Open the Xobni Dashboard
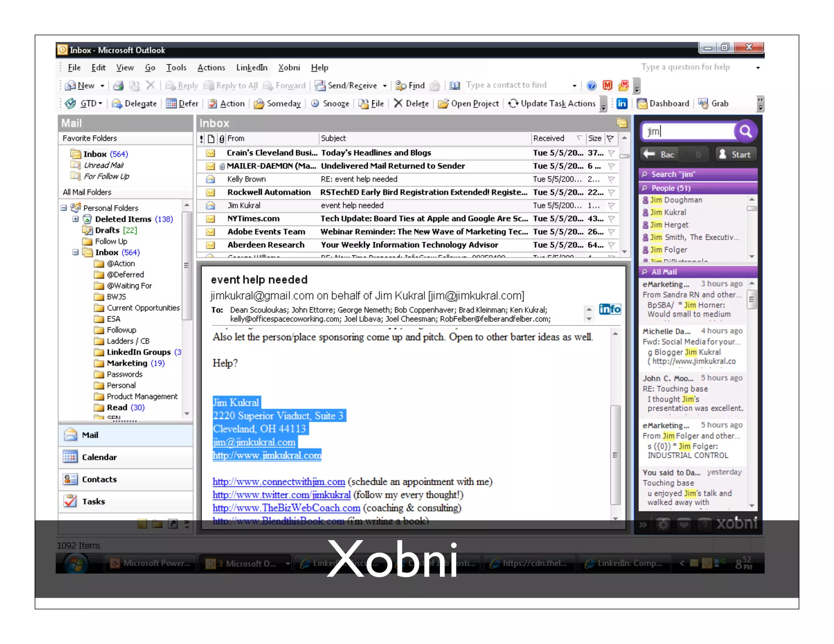 tap(663, 103)
